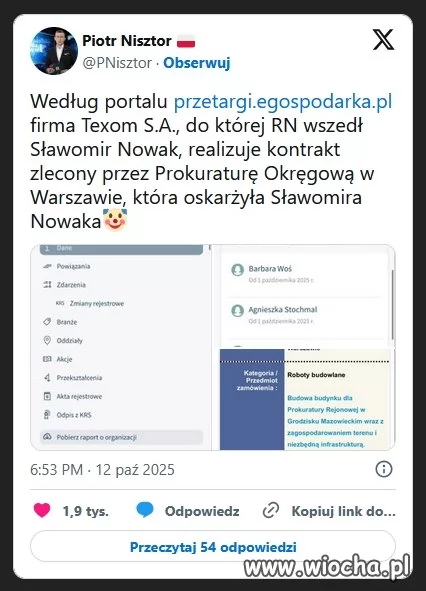Click the blue reply bubble icon

pyautogui.click(x=145, y=510)
